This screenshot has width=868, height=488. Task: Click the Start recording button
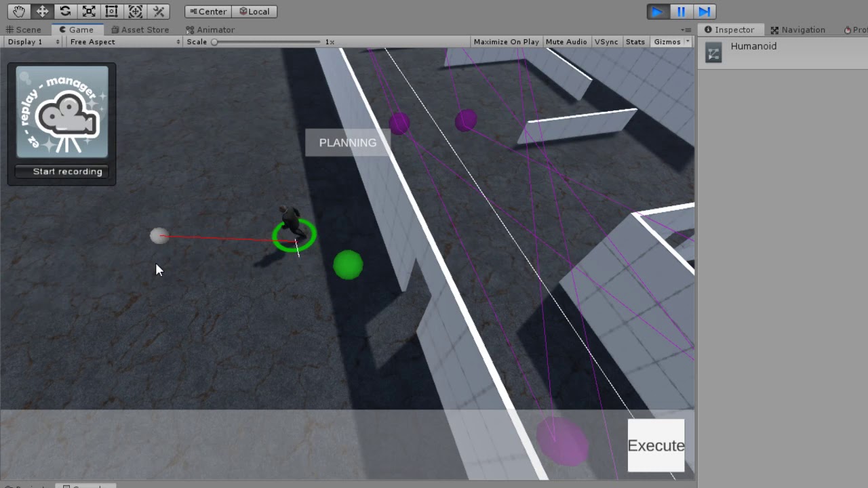(x=62, y=171)
